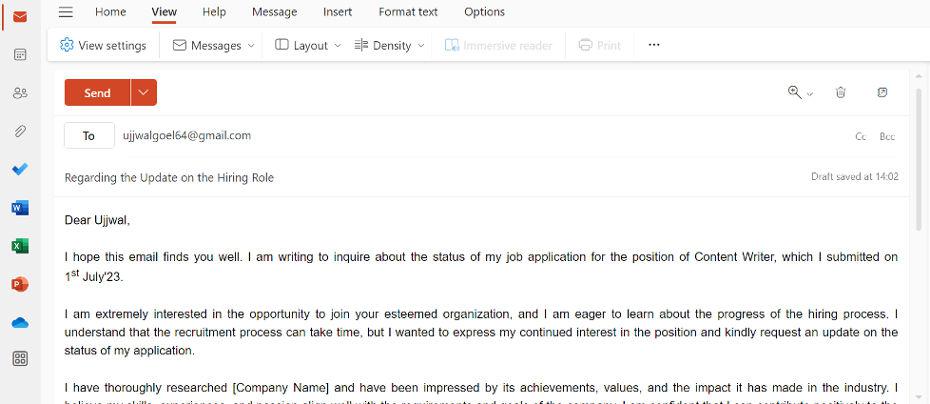
Task: Expand the Send options dropdown arrow
Action: click(144, 92)
